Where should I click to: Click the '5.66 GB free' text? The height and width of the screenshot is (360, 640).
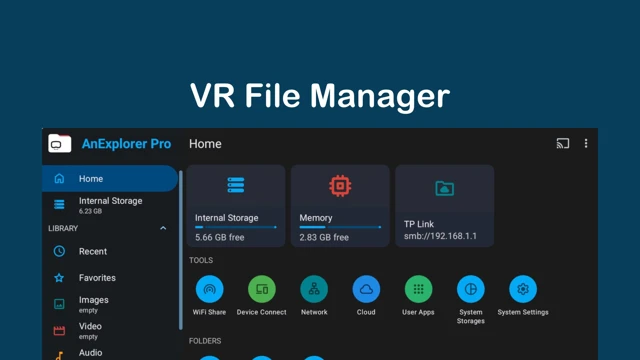220,237
